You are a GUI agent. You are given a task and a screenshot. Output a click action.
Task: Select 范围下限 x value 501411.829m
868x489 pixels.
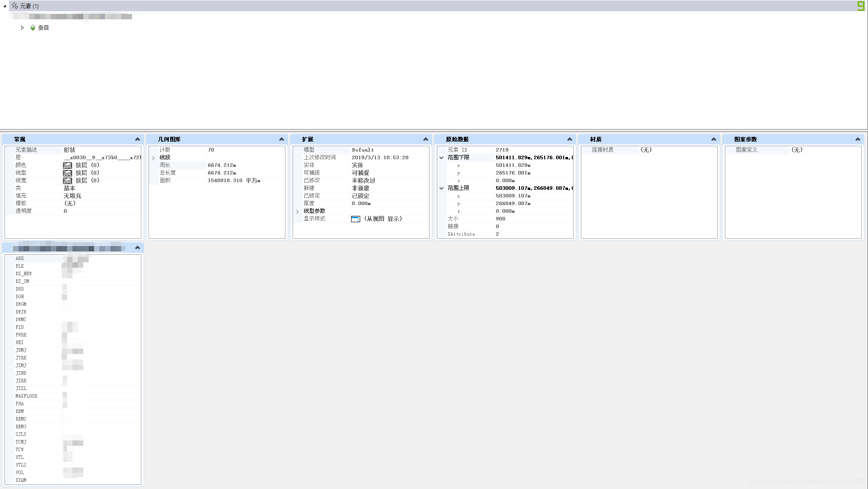513,165
